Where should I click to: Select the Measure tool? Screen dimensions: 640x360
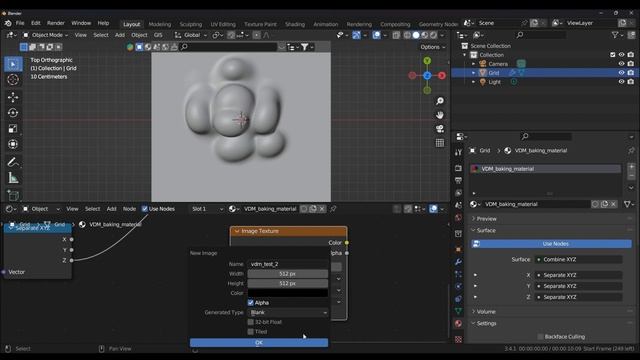pyautogui.click(x=13, y=178)
